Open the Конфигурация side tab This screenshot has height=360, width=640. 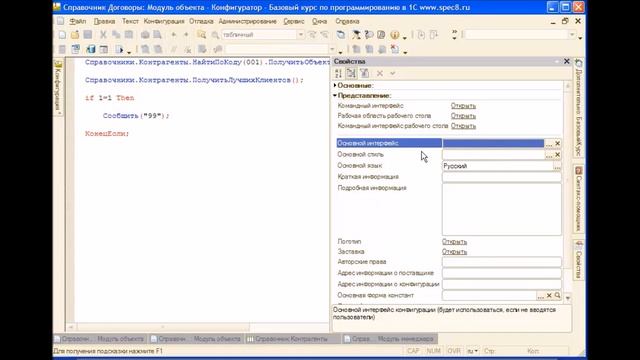58,87
